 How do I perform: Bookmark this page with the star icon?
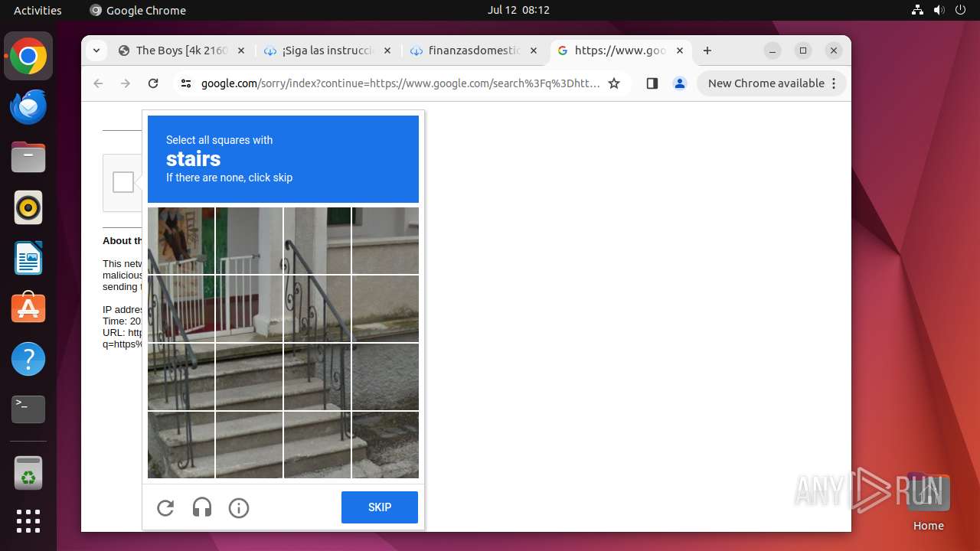coord(614,83)
